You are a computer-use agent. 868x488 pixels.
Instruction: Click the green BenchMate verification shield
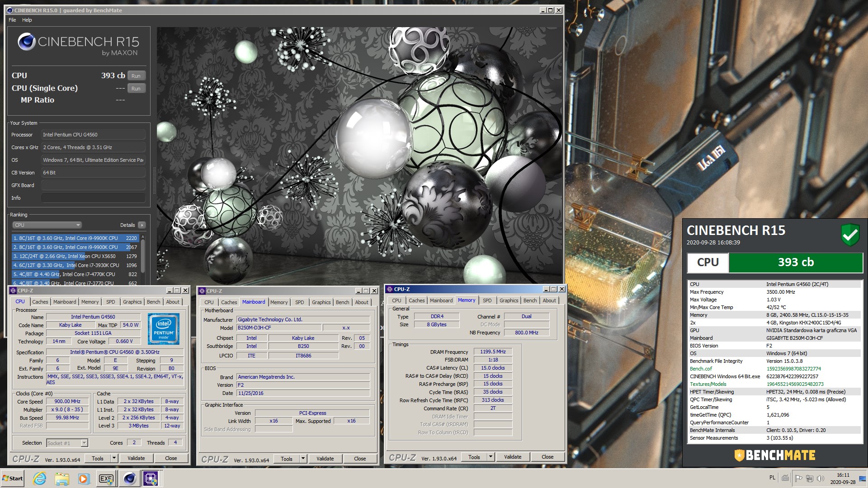(850, 235)
